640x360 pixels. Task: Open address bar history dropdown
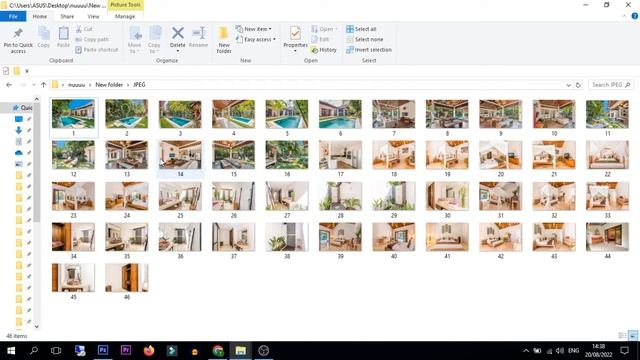(569, 85)
